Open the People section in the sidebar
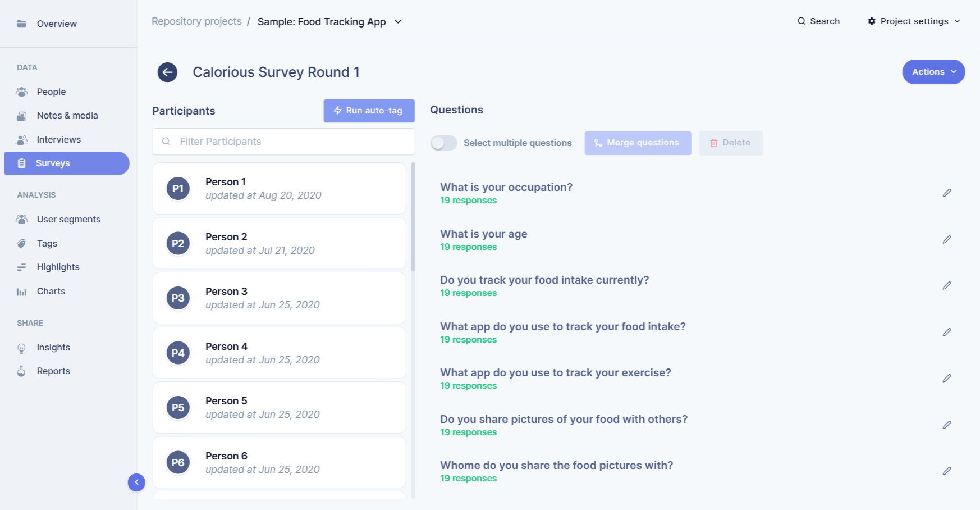This screenshot has height=510, width=980. click(51, 91)
